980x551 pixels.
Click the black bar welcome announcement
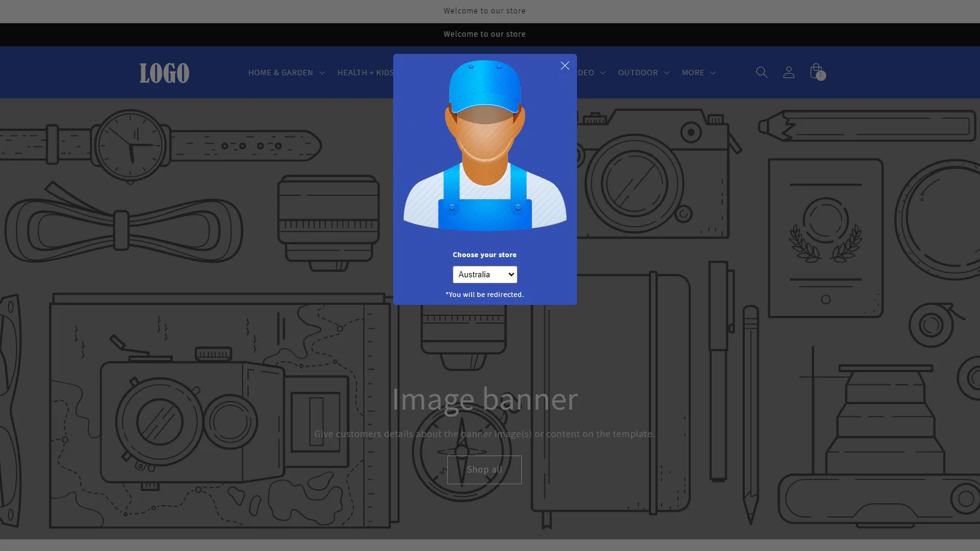click(x=484, y=34)
